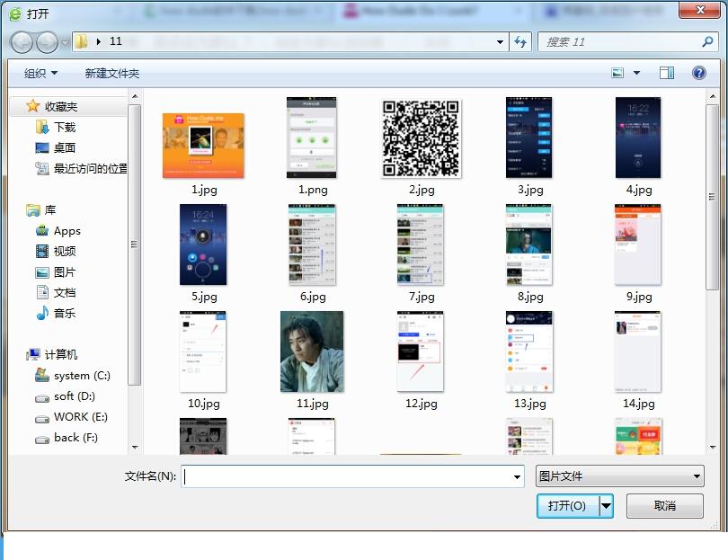Screen dimensions: 728x560
Task: Close the Open dialog window
Action: coord(699,10)
